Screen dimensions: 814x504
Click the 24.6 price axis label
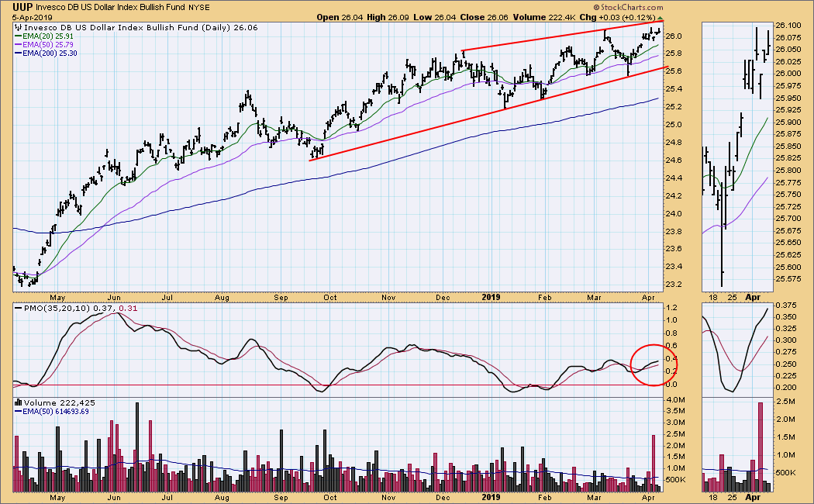click(673, 160)
